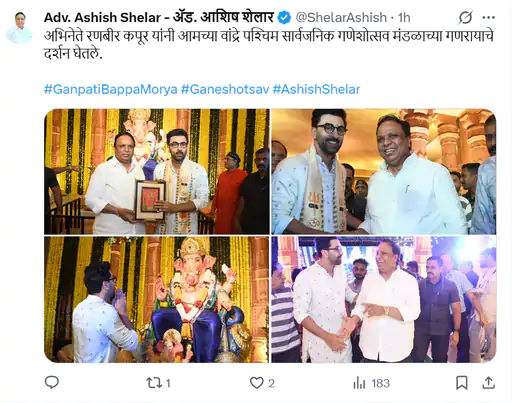Like the post with heart icon
Viewport: 512px width, 403px height.
point(257,383)
